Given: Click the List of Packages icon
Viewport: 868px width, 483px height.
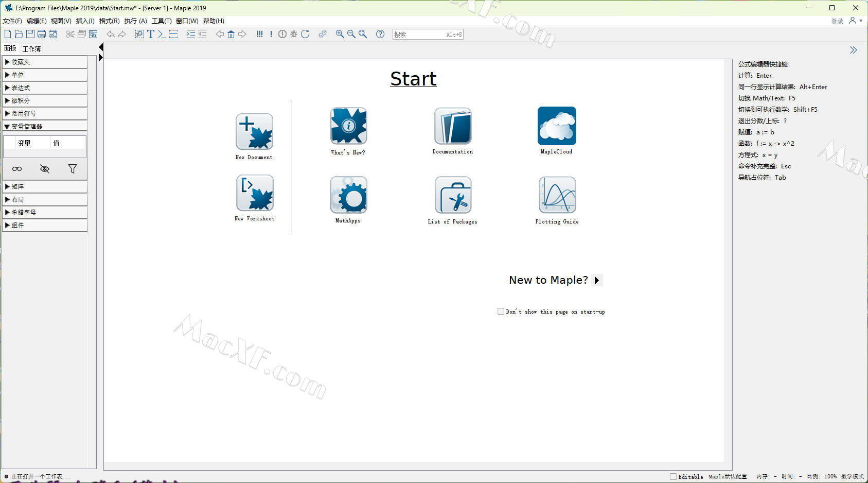Looking at the screenshot, I should coord(453,195).
